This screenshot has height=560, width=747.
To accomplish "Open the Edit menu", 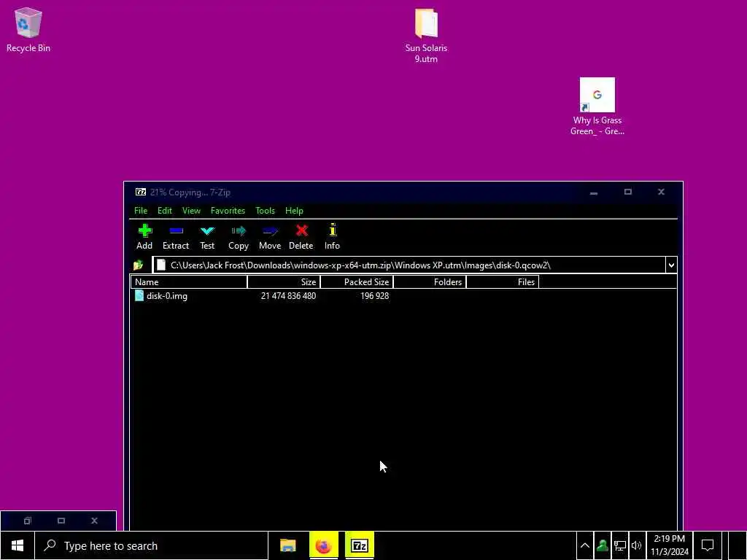I will pos(165,211).
